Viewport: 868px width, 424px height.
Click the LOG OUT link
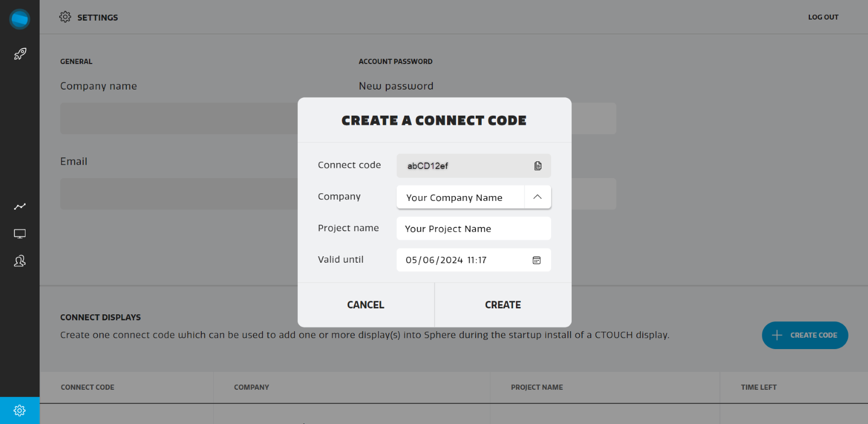tap(823, 17)
